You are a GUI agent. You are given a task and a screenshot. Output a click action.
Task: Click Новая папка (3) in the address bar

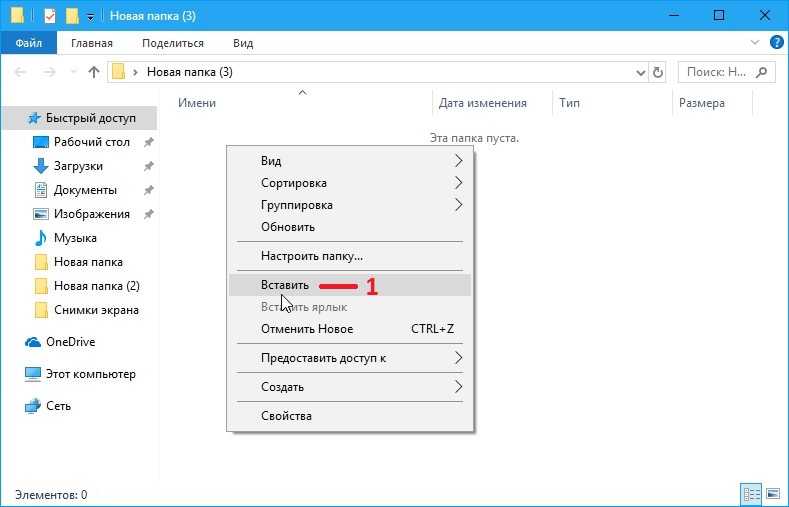click(x=190, y=72)
